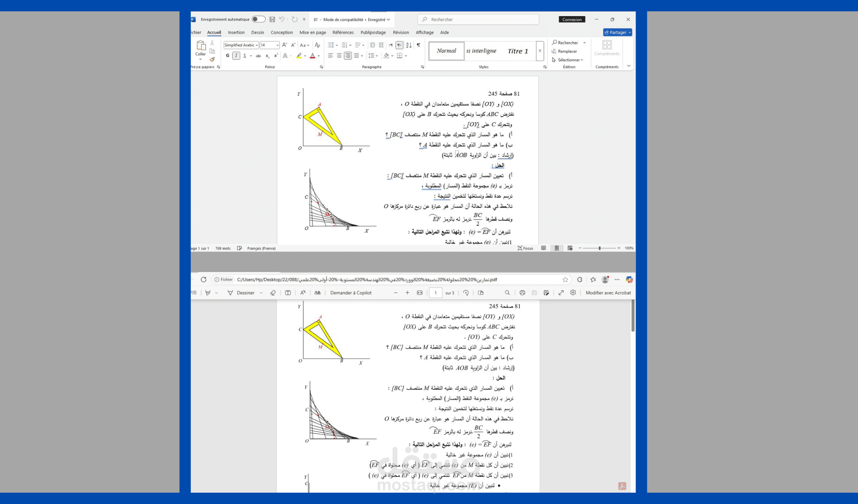Image resolution: width=858 pixels, height=504 pixels.
Task: Open the Mise en page tab
Action: click(x=312, y=32)
